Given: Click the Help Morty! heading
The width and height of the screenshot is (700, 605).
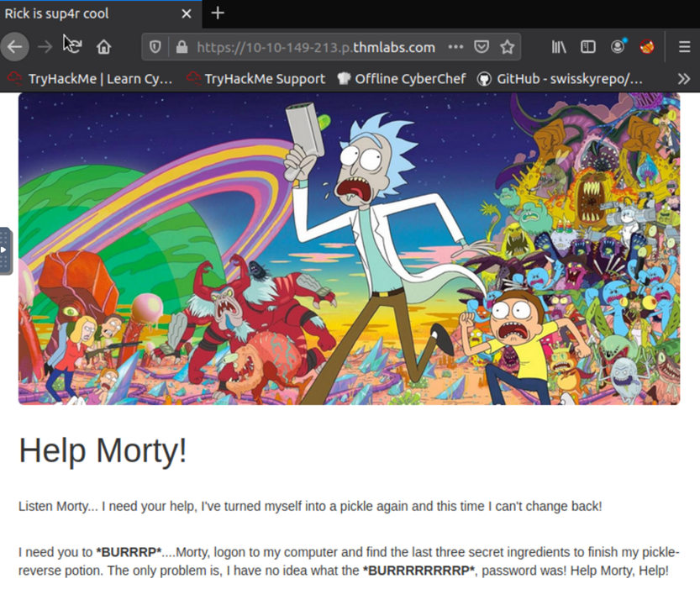Looking at the screenshot, I should pyautogui.click(x=103, y=450).
